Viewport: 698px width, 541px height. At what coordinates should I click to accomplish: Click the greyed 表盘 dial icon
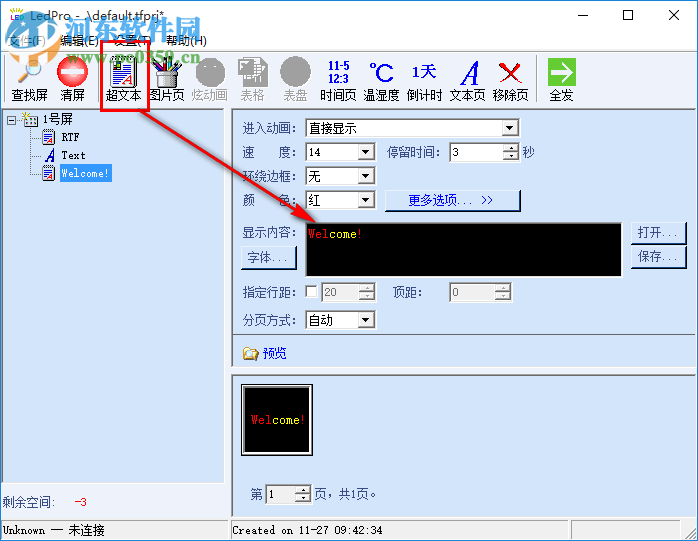pos(296,72)
